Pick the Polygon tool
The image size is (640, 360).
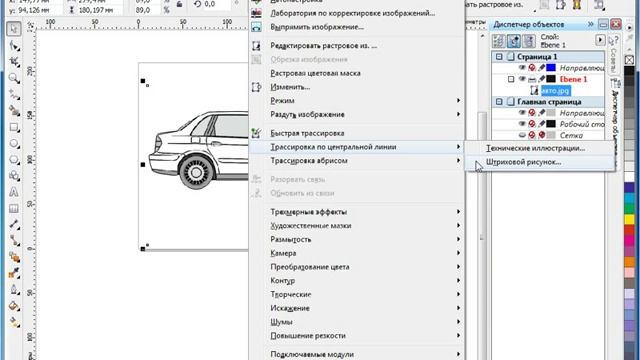(x=14, y=160)
